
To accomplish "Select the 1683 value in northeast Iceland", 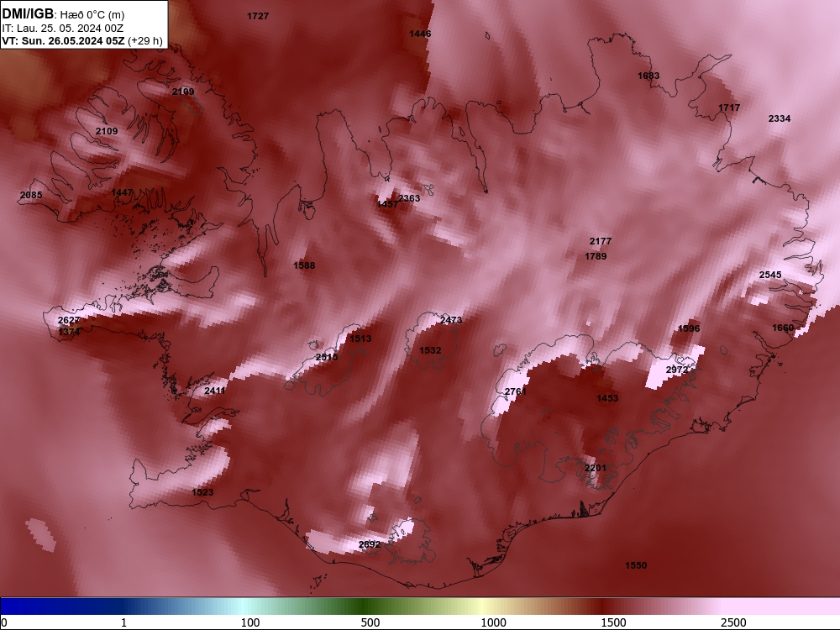I will (648, 76).
